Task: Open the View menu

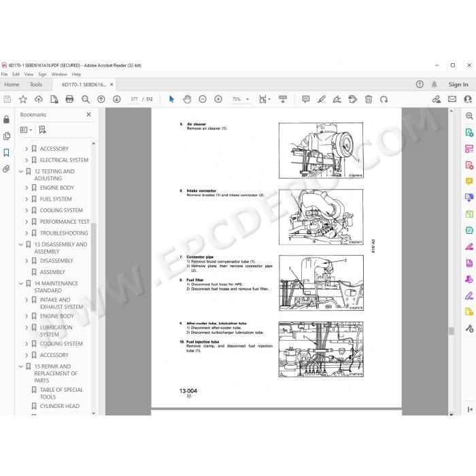Action: coord(29,74)
